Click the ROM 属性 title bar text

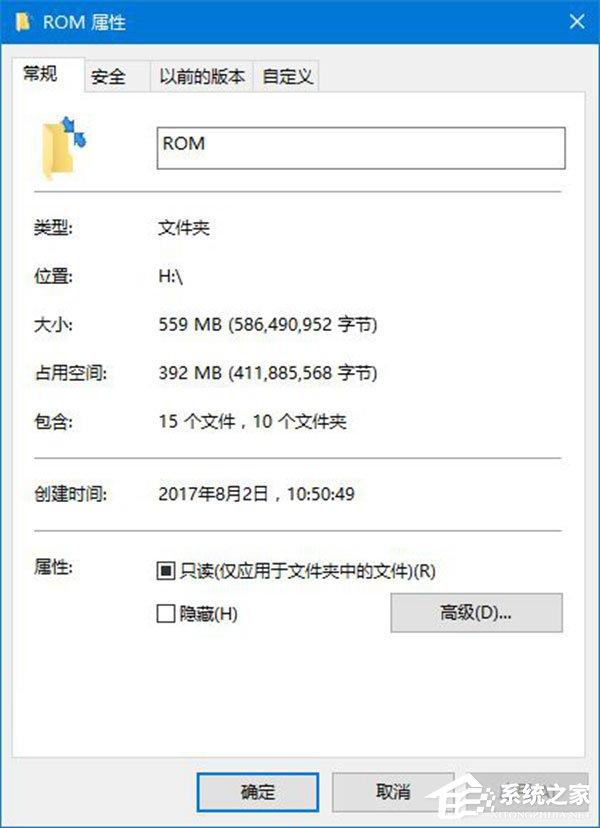(85, 22)
